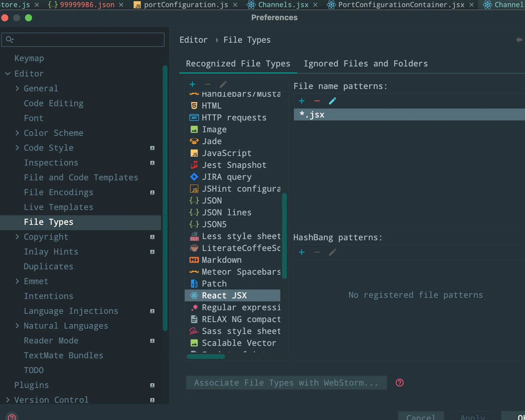Click the back arrow in Preferences header
This screenshot has width=525, height=420.
[x=519, y=40]
